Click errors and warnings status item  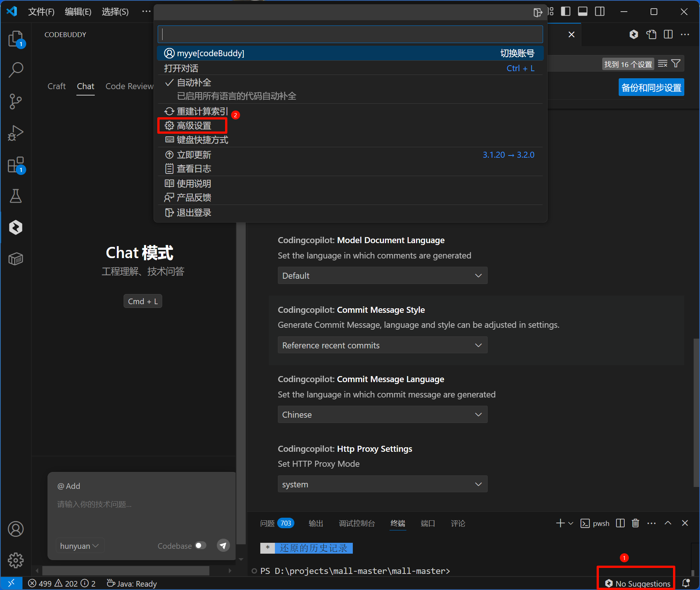pyautogui.click(x=62, y=584)
